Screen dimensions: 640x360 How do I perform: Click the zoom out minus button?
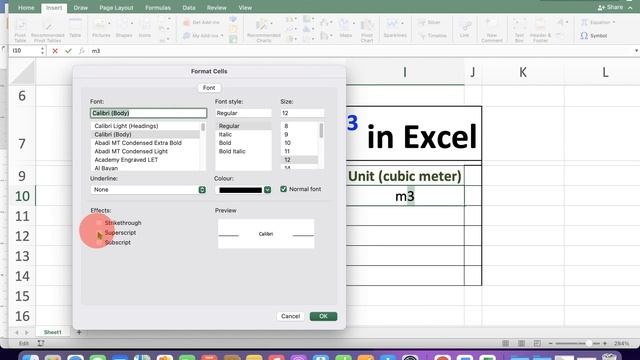coord(551,344)
